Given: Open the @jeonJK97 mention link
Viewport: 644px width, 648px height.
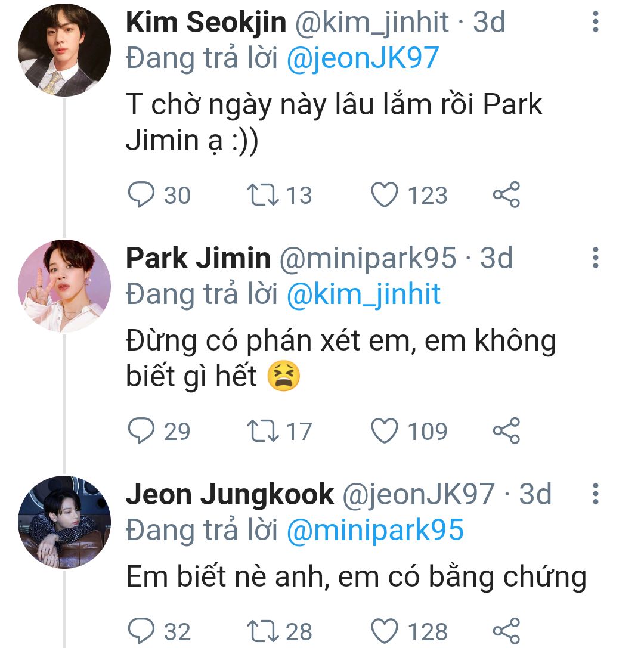Looking at the screenshot, I should (x=363, y=58).
